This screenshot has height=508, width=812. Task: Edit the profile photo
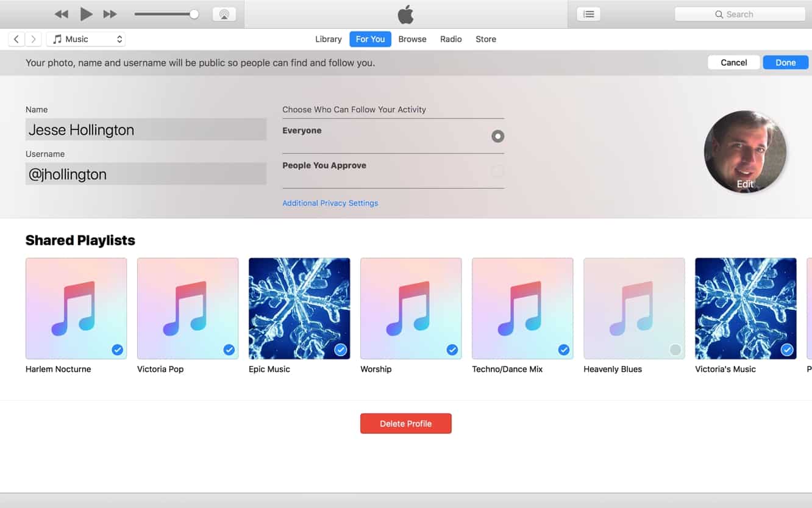coord(745,184)
